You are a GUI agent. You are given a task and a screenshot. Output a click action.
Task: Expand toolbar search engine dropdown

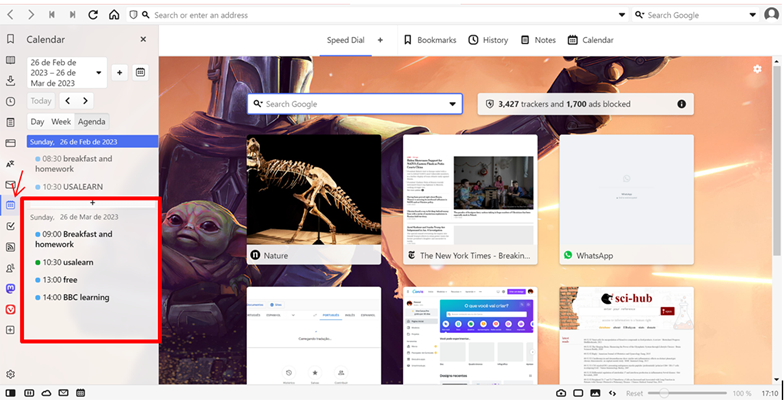pyautogui.click(x=752, y=15)
